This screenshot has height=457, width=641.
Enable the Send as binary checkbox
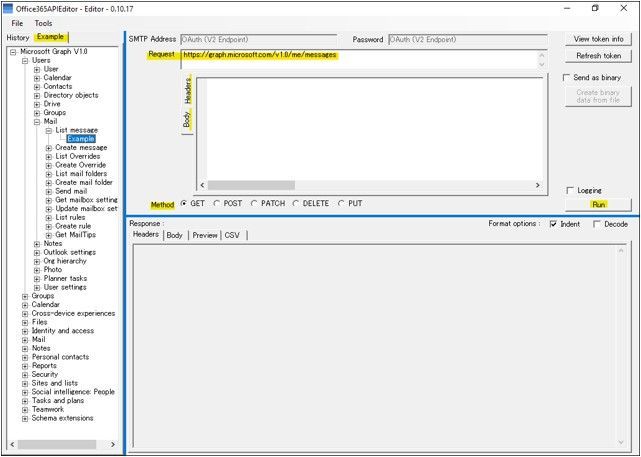(567, 78)
